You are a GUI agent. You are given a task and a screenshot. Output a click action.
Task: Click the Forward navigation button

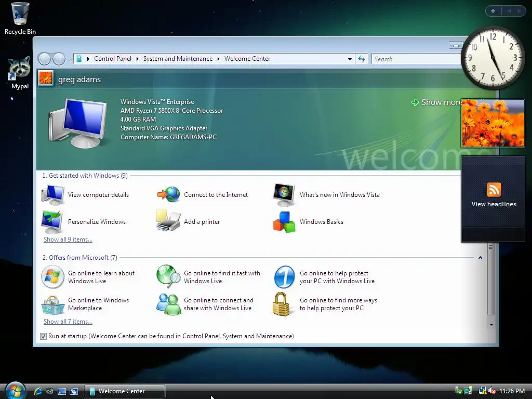(x=59, y=59)
